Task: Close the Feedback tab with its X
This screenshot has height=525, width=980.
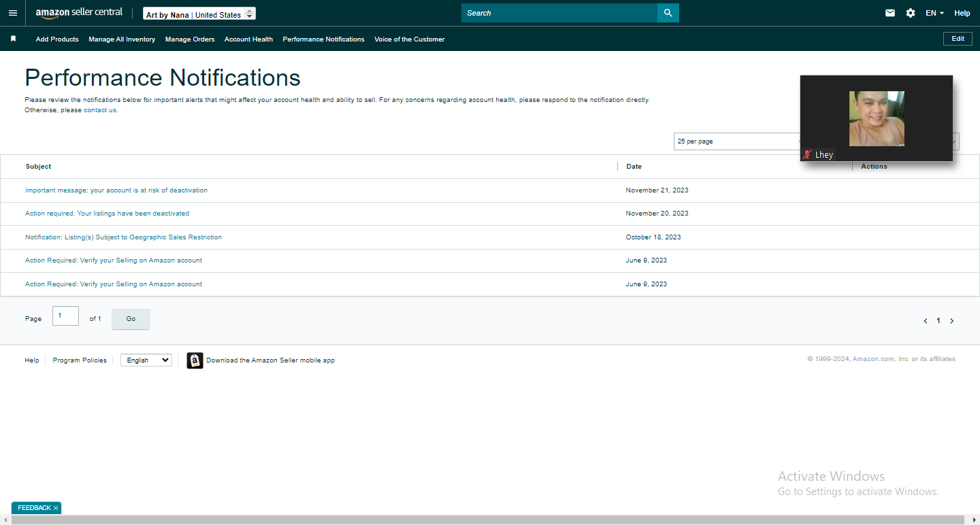Action: click(56, 508)
